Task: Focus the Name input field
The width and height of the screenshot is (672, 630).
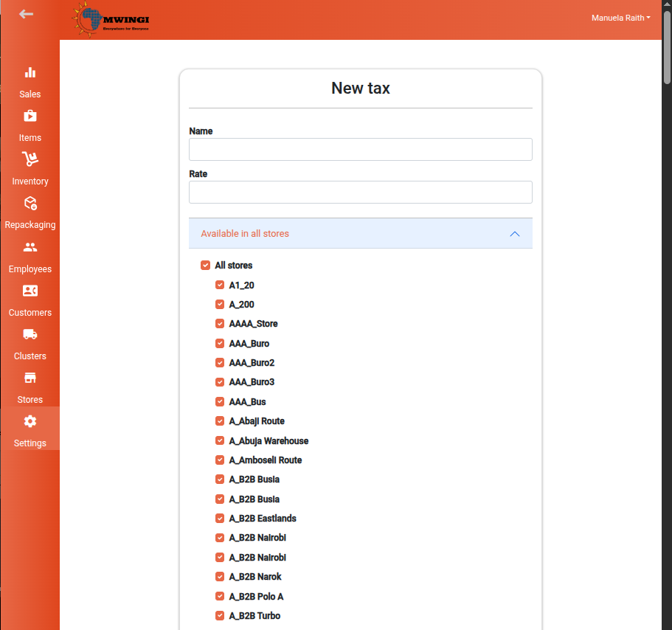Action: (x=361, y=150)
